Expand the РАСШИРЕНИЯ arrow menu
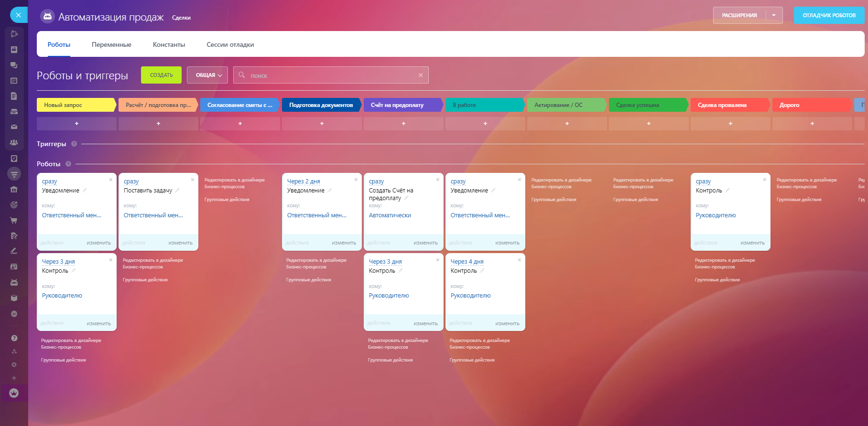Screen dimensions: 868x426 point(774,15)
